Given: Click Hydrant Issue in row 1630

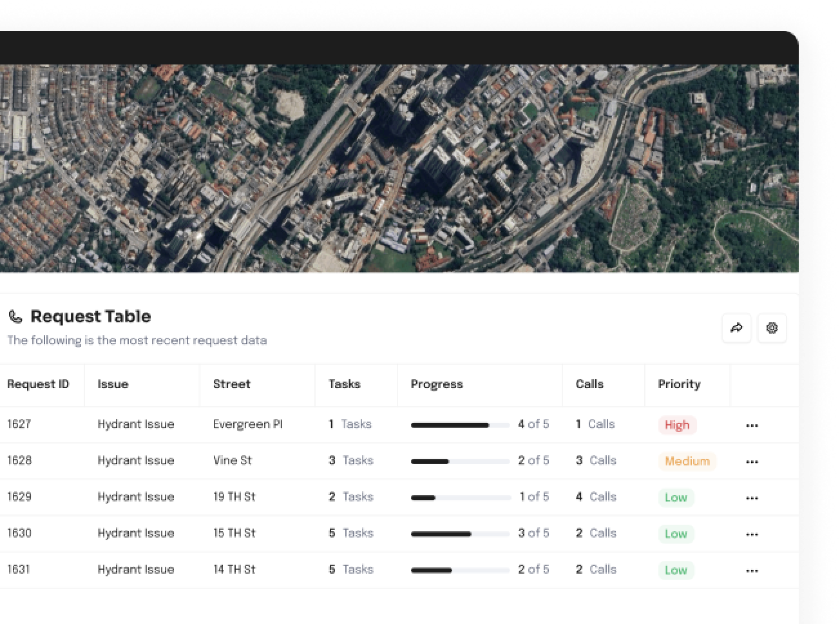Looking at the screenshot, I should tap(136, 533).
